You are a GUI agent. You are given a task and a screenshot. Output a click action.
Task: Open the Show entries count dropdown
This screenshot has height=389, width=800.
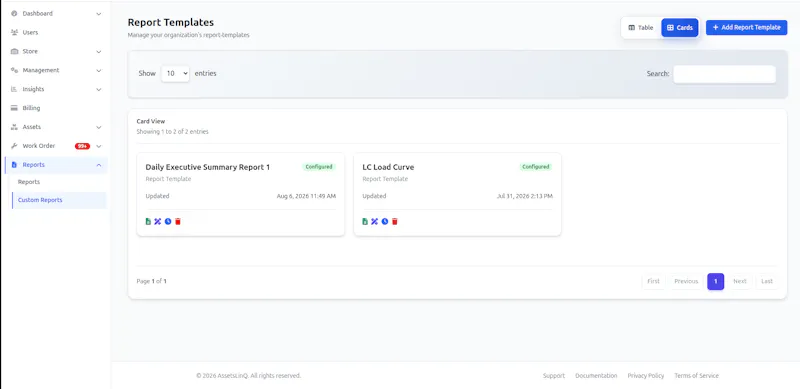coord(175,74)
